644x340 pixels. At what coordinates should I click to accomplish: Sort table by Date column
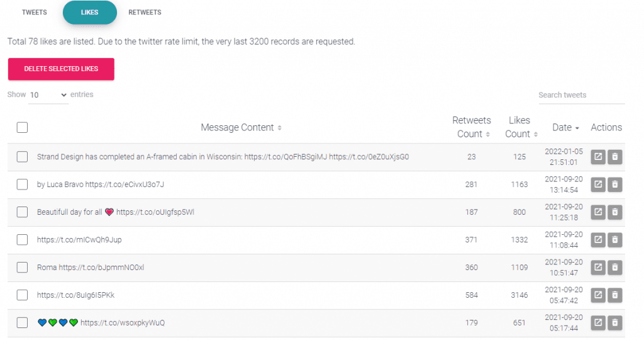click(x=565, y=127)
